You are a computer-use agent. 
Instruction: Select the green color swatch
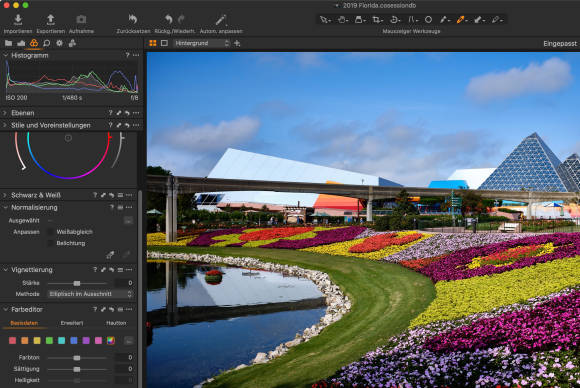coord(49,340)
